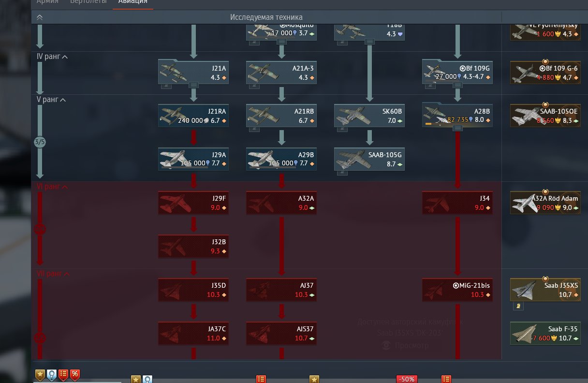Select the SK60B aircraft card
This screenshot has height=383, width=588.
(369, 115)
